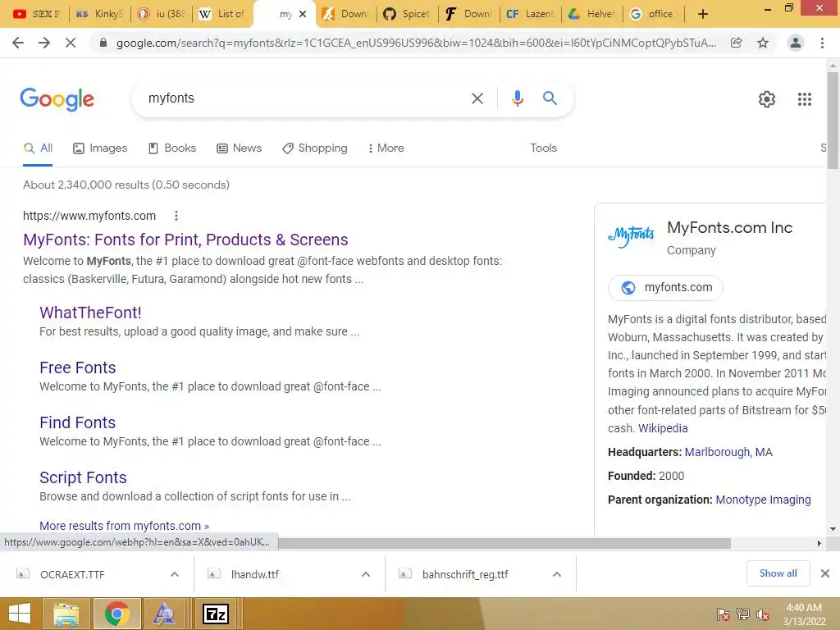840x630 pixels.
Task: Open the search Tools options
Action: click(x=543, y=148)
